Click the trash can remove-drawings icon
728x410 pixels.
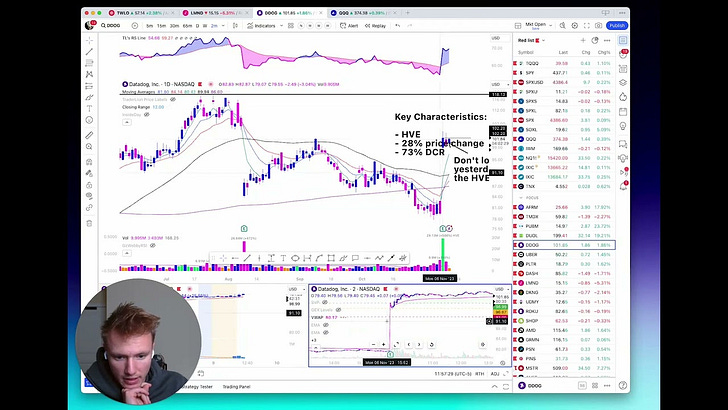pos(89,223)
